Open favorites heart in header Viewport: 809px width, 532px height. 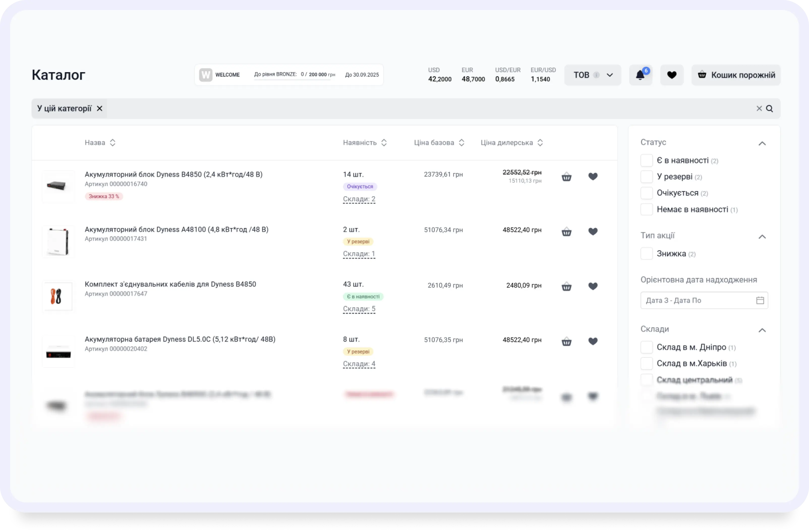pos(671,75)
